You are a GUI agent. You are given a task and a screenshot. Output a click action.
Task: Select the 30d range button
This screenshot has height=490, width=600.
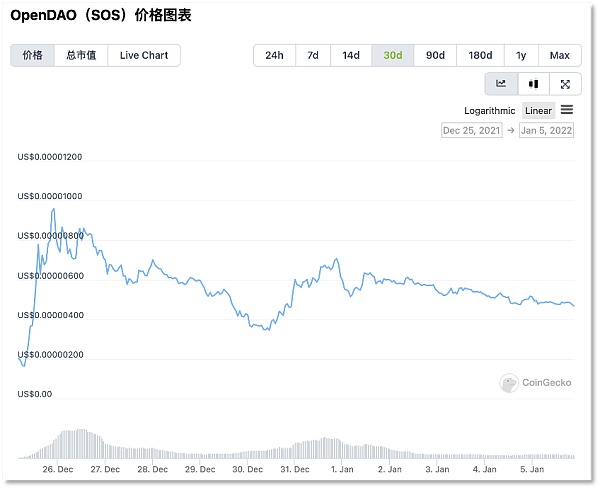[393, 55]
